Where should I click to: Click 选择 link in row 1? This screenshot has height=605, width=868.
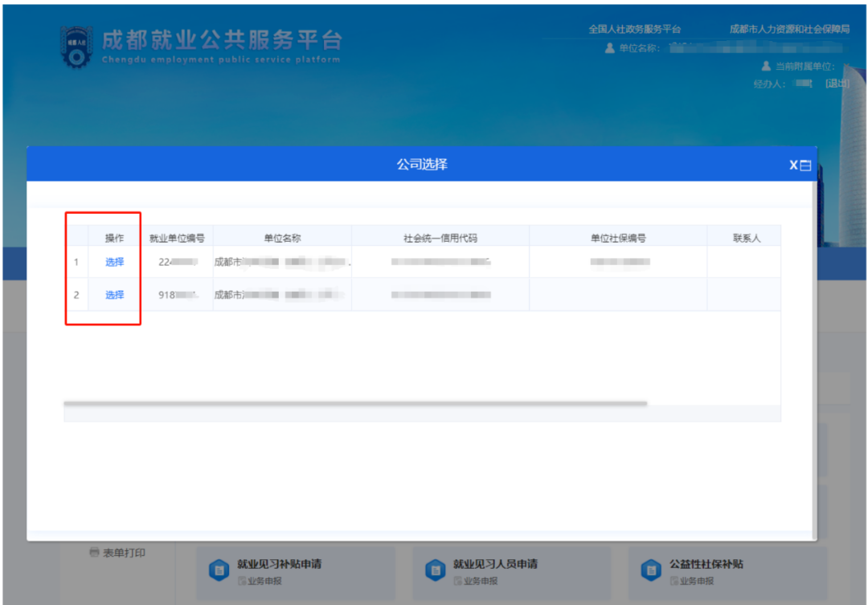pyautogui.click(x=114, y=262)
